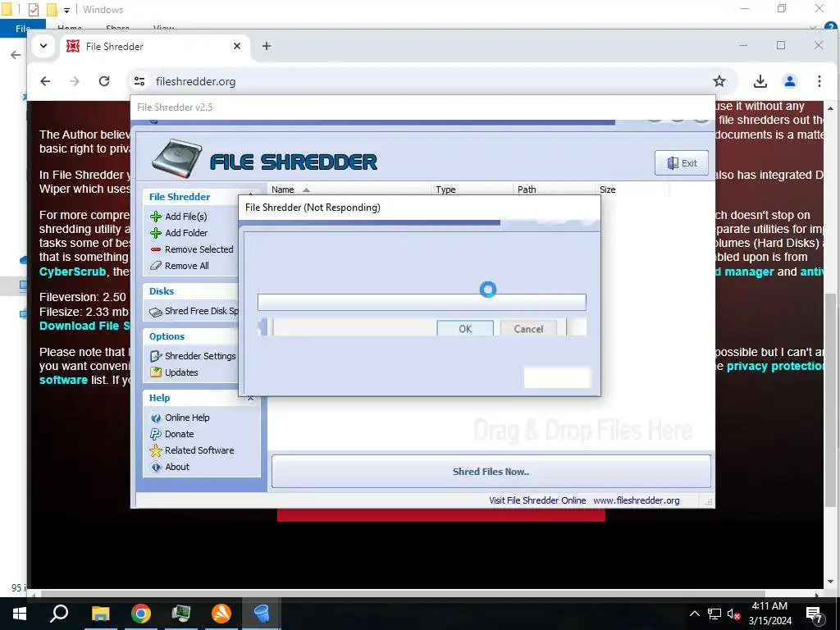This screenshot has height=630, width=840.
Task: Click the Path column header
Action: pos(554,189)
